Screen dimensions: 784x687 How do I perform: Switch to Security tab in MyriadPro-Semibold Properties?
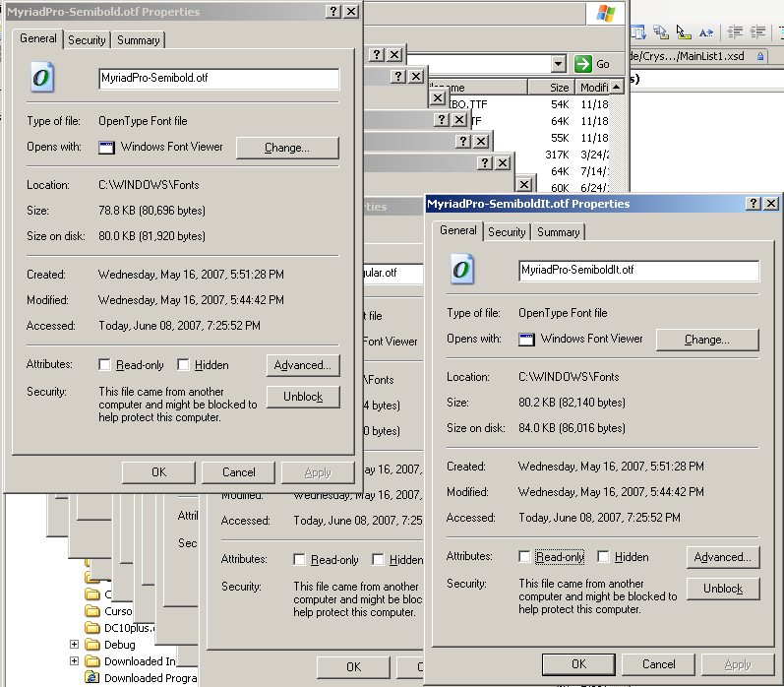tap(87, 40)
